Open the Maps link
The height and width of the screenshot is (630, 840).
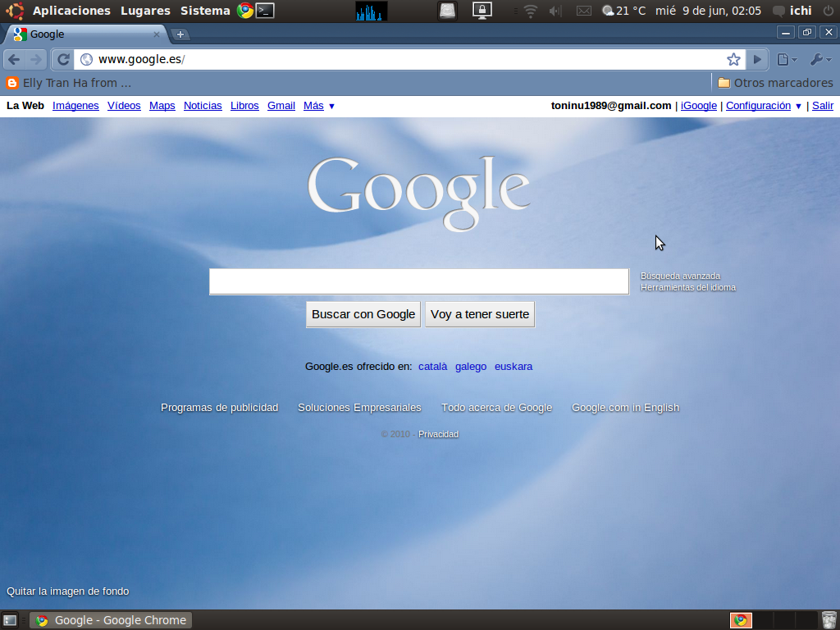click(162, 106)
